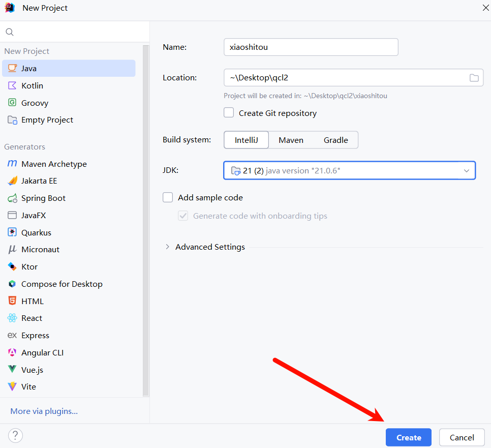Click the Maven Archetype icon
Viewport: 491px width, 448px height.
pos(12,164)
